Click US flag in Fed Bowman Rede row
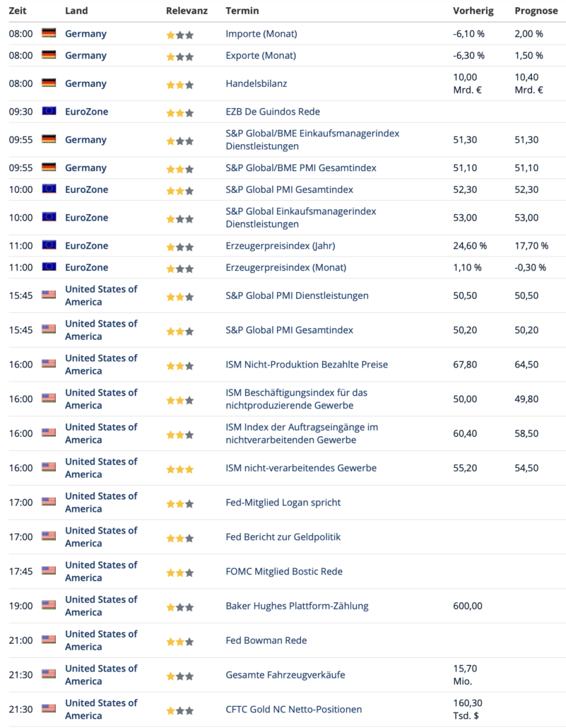Image resolution: width=566 pixels, height=728 pixels. (x=49, y=640)
